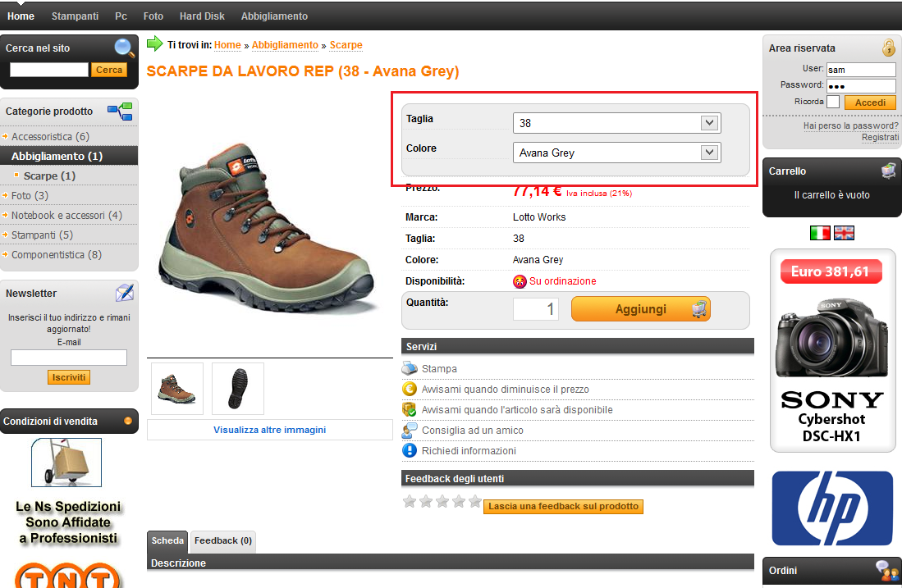Open Home in the top menu
The image size is (902, 588).
(x=21, y=16)
